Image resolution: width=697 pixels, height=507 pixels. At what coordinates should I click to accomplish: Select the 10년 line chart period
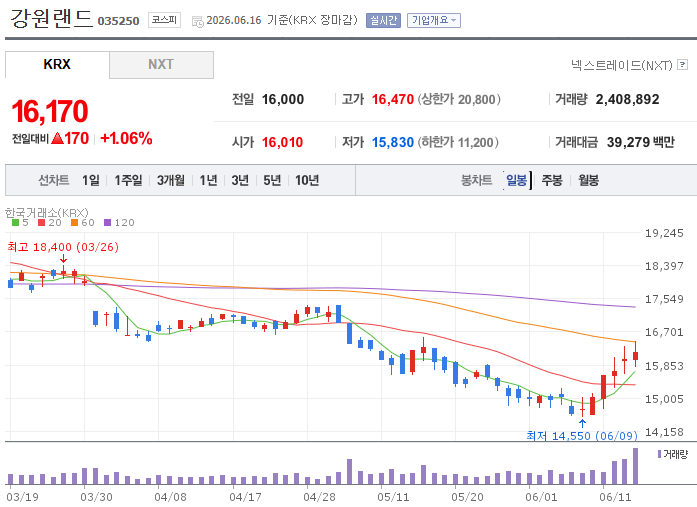point(307,180)
